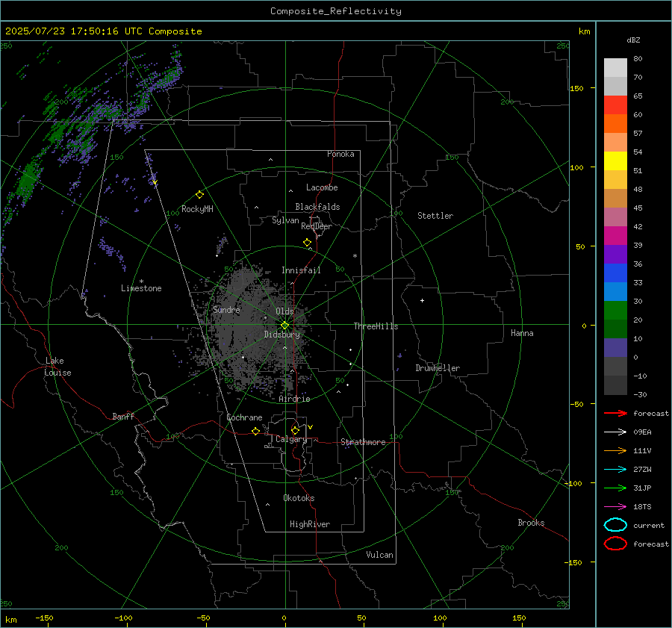Click the Brooks label

tap(531, 523)
